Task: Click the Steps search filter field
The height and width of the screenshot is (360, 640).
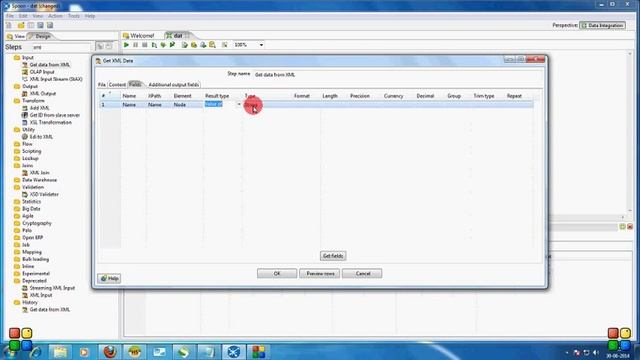Action: pos(62,47)
